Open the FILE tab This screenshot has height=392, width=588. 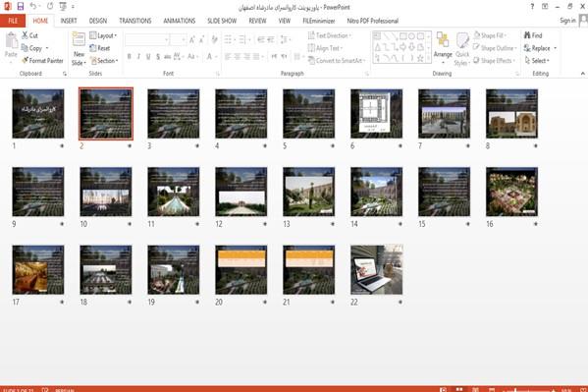[13, 21]
